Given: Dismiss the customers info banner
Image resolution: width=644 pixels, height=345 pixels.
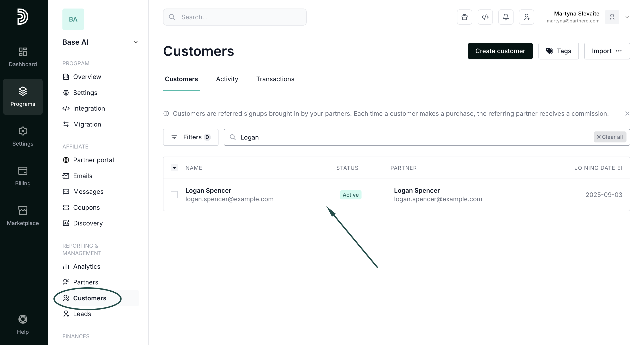Looking at the screenshot, I should 627,114.
